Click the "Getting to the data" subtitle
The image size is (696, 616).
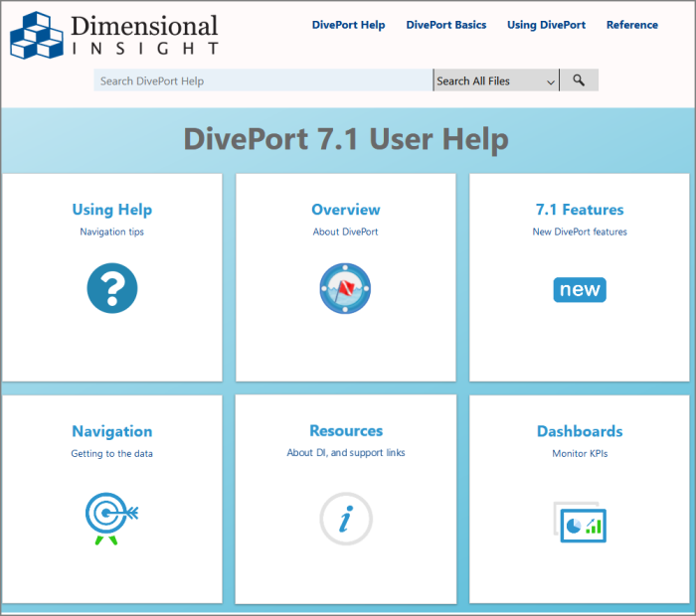(x=111, y=454)
